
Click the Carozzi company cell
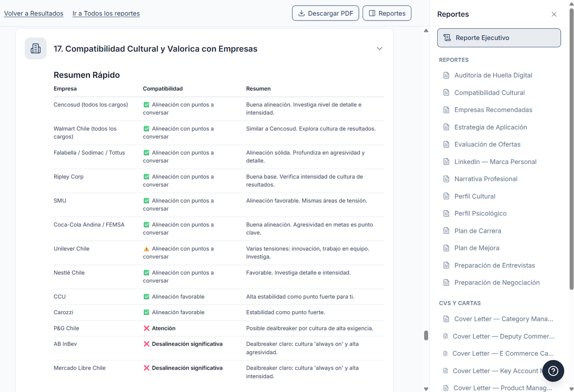pos(63,313)
